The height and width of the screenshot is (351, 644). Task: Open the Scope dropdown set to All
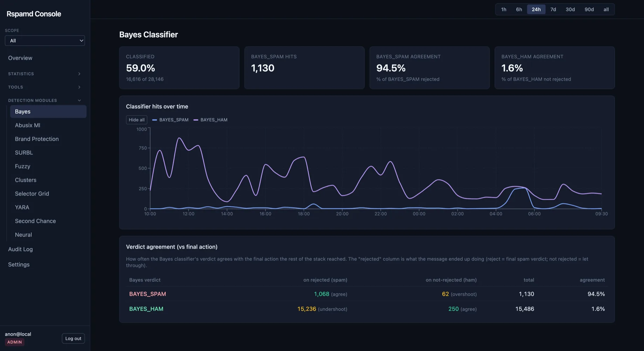pos(45,41)
